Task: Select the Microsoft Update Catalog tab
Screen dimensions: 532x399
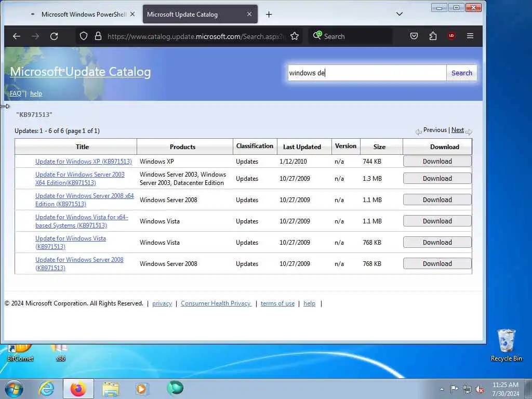Action: point(200,14)
